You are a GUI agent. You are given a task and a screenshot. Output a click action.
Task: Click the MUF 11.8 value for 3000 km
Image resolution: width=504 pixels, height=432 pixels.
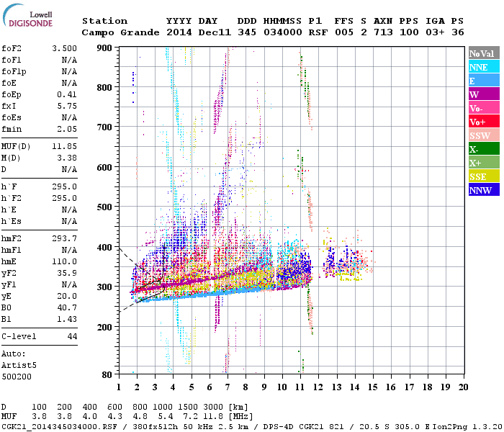[213, 417]
